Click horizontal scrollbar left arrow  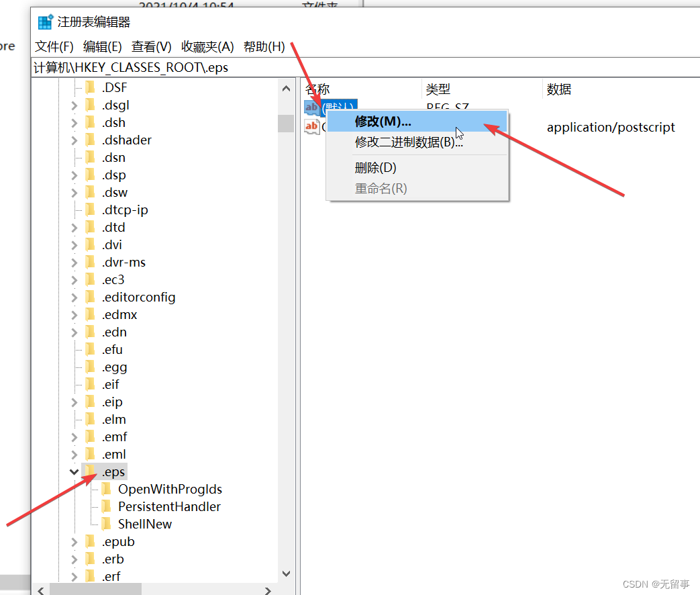(x=41, y=590)
